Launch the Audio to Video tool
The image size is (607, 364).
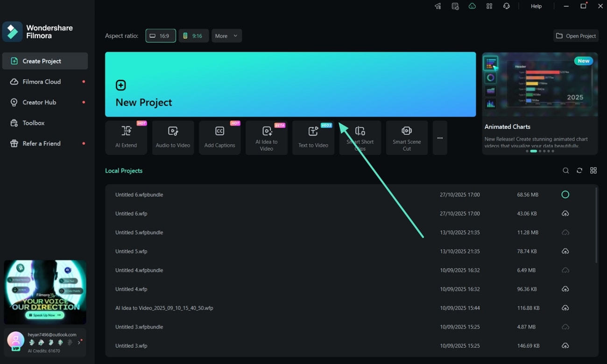[x=173, y=138]
